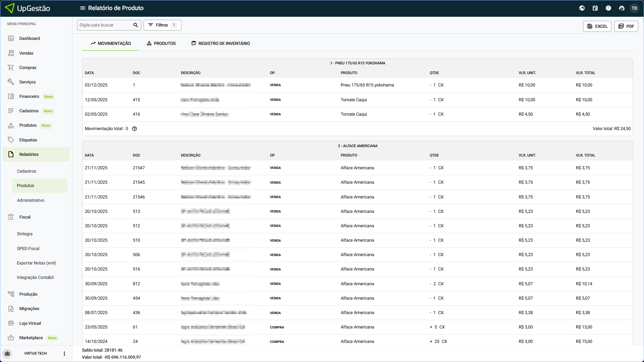Expand the Fiscal menu in the sidebar

coord(25,217)
